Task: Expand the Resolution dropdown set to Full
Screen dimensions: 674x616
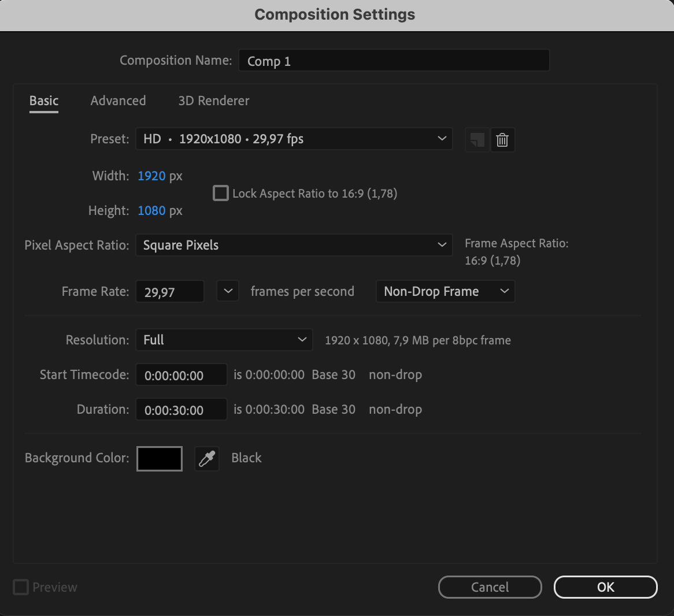Action: tap(224, 340)
